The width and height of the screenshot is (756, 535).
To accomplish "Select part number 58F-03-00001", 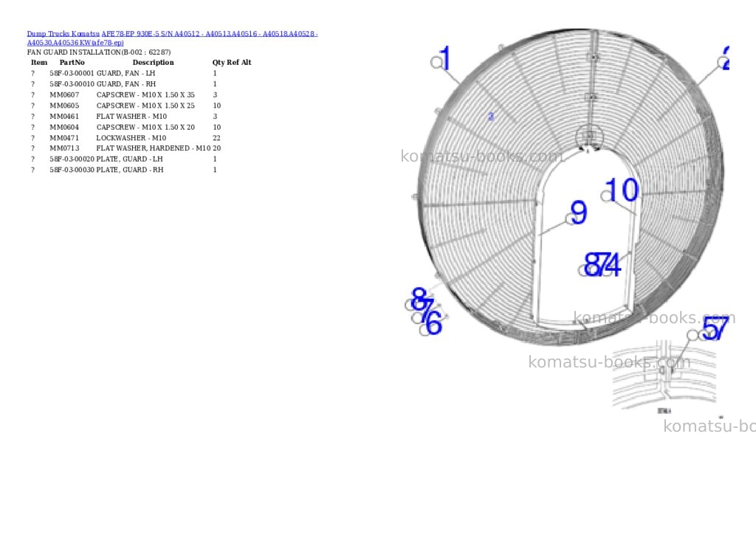I will coord(72,73).
